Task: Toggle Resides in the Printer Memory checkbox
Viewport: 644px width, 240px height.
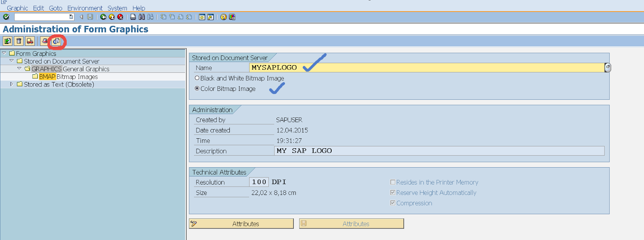Action: point(393,182)
